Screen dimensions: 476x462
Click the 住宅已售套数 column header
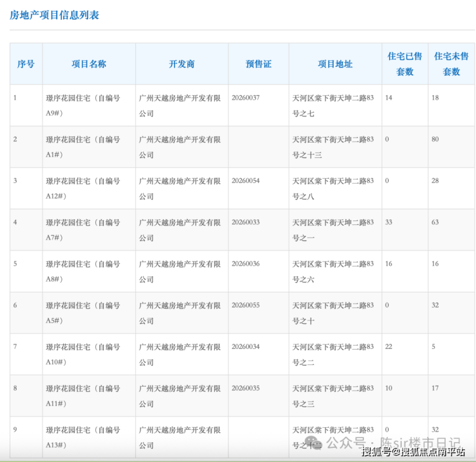click(405, 64)
